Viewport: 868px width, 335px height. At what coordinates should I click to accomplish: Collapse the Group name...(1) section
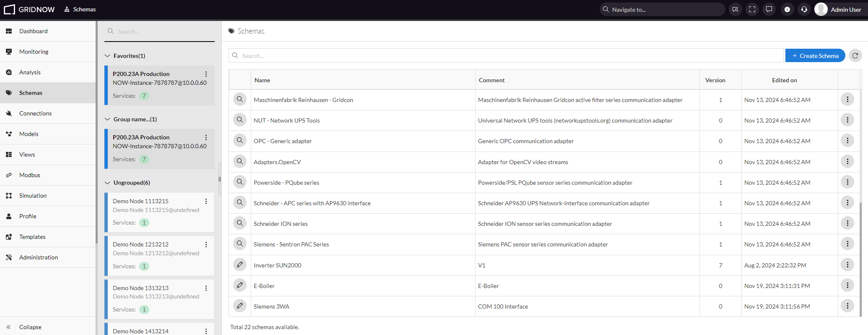[107, 119]
